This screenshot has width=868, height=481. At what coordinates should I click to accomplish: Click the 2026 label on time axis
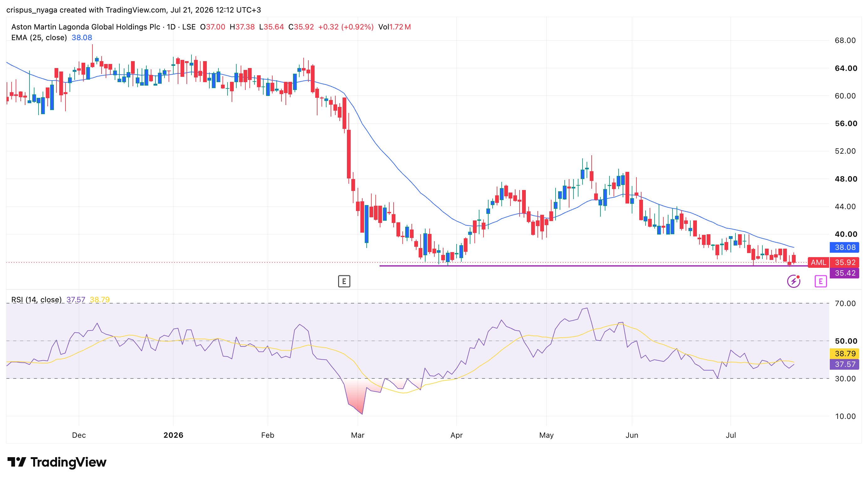click(x=173, y=435)
